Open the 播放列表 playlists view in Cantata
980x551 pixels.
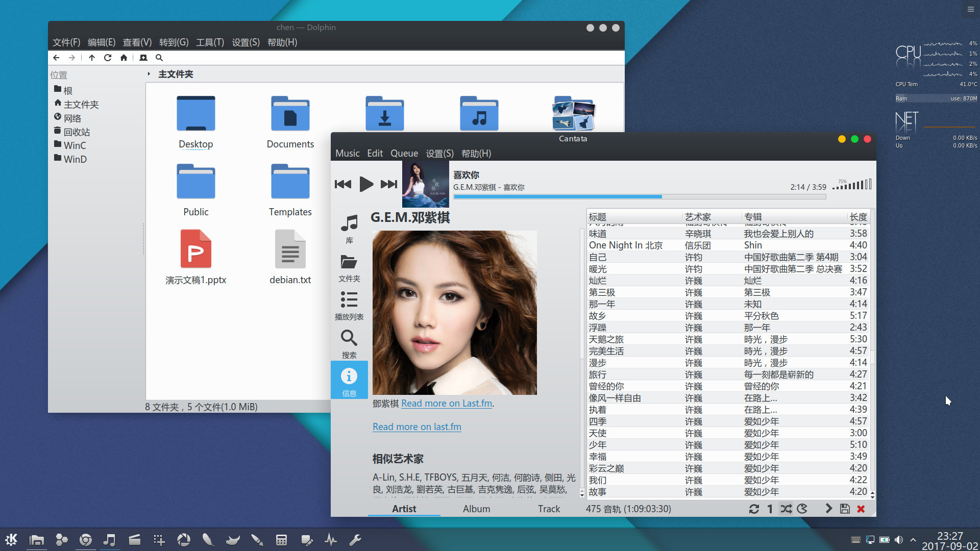coord(349,306)
